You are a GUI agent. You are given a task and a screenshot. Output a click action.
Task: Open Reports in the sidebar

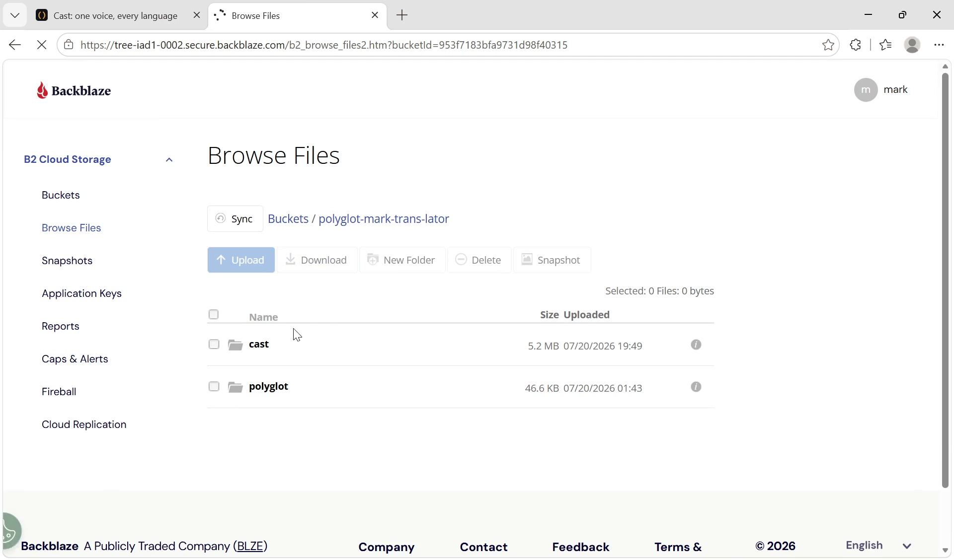coord(61,326)
